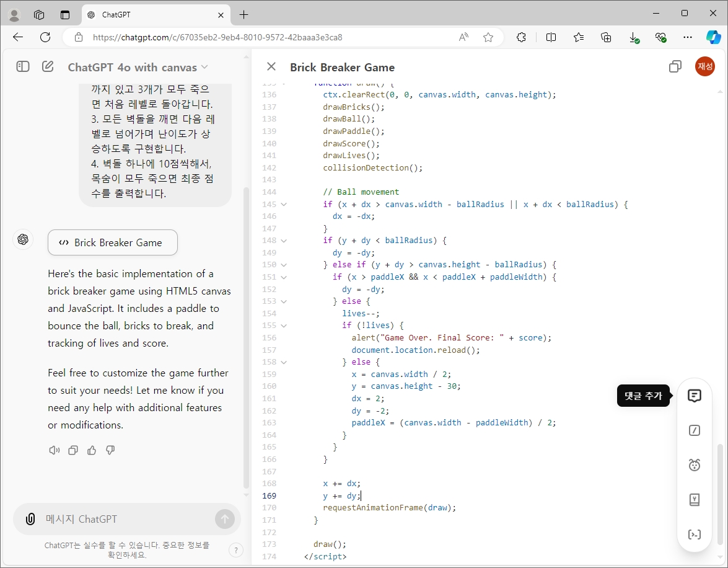Copy the canvas code with copy icon
This screenshot has height=568, width=728.
675,67
